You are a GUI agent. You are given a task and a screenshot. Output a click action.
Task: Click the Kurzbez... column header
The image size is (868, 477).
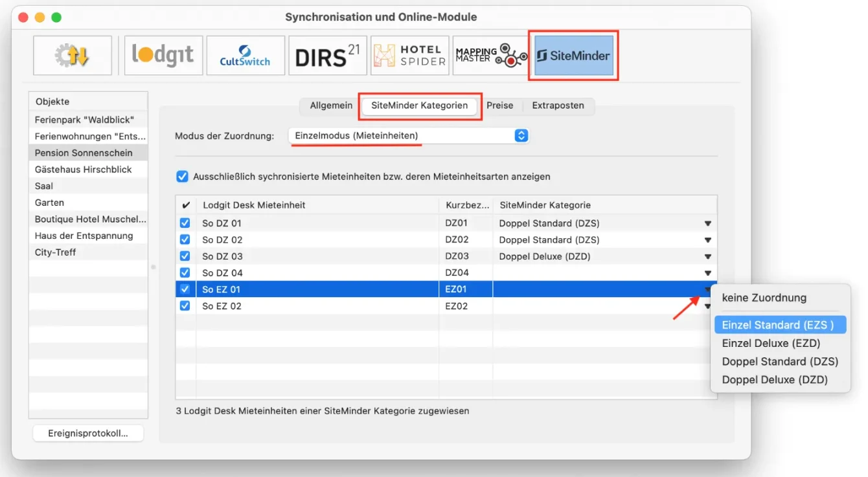(466, 205)
